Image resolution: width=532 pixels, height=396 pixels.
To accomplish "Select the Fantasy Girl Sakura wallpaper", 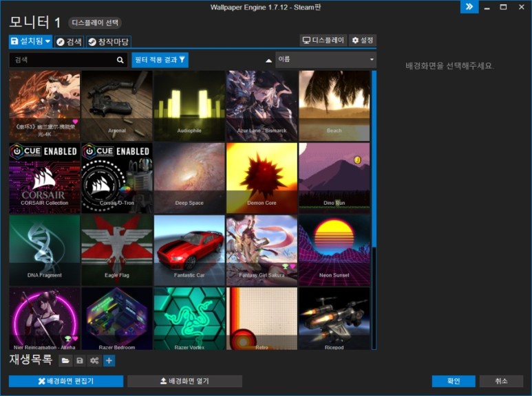I will (x=262, y=250).
